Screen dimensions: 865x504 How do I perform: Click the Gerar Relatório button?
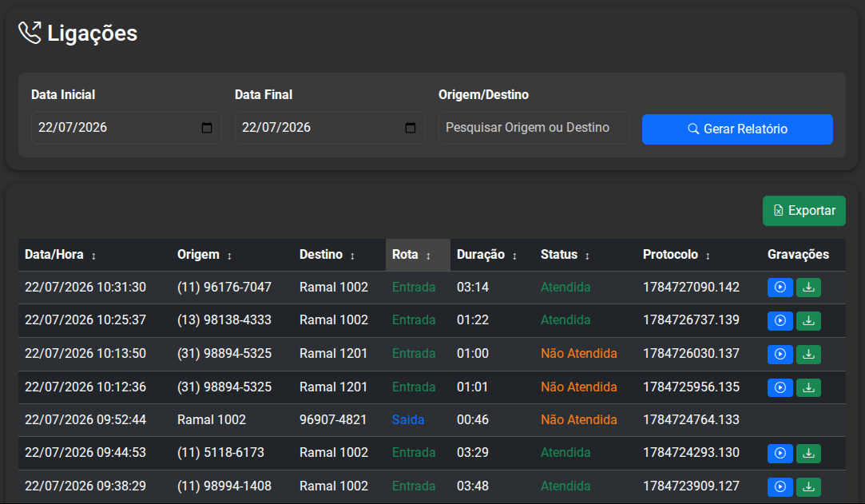click(x=737, y=129)
